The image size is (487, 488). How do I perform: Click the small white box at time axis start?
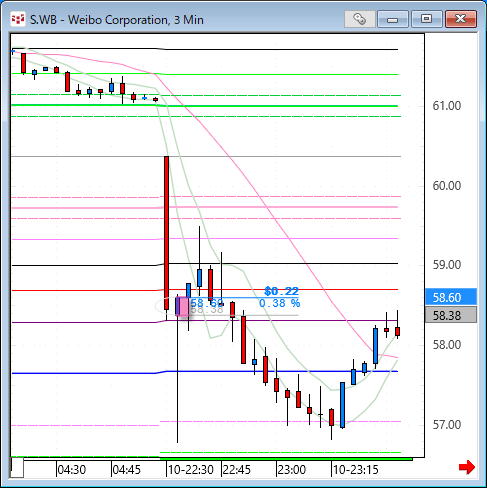tap(17, 468)
